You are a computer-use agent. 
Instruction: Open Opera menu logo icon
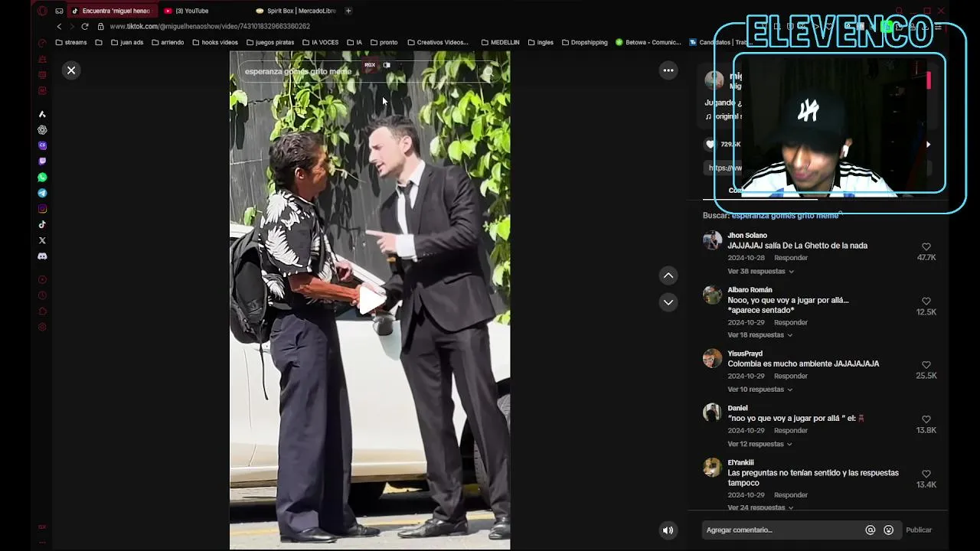pyautogui.click(x=42, y=11)
